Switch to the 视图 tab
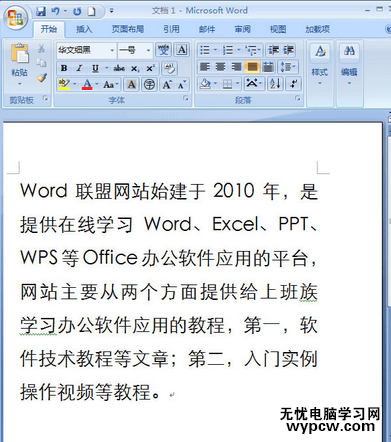The width and height of the screenshot is (391, 442). point(278,29)
